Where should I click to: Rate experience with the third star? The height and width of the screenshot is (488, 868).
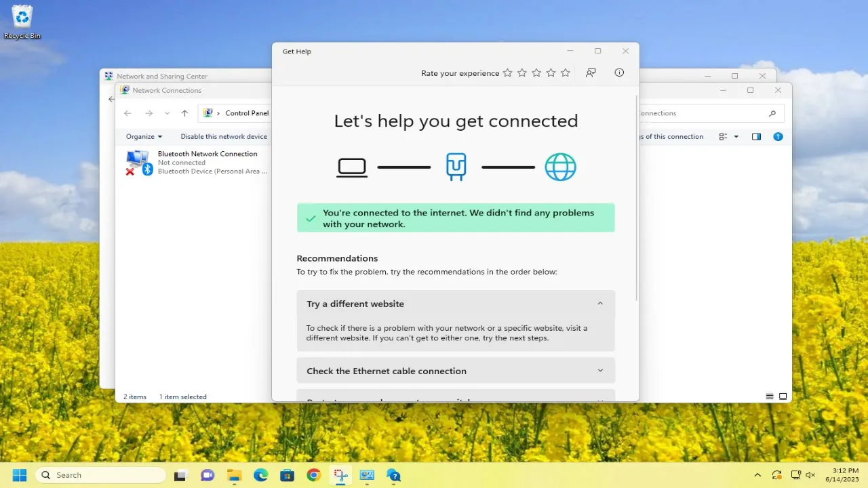click(536, 73)
